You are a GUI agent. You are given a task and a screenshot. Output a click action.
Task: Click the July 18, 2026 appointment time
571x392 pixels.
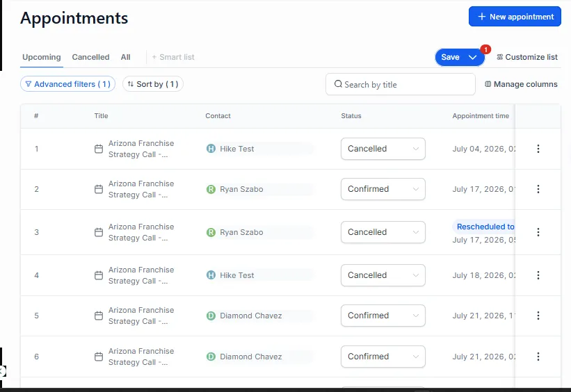483,275
